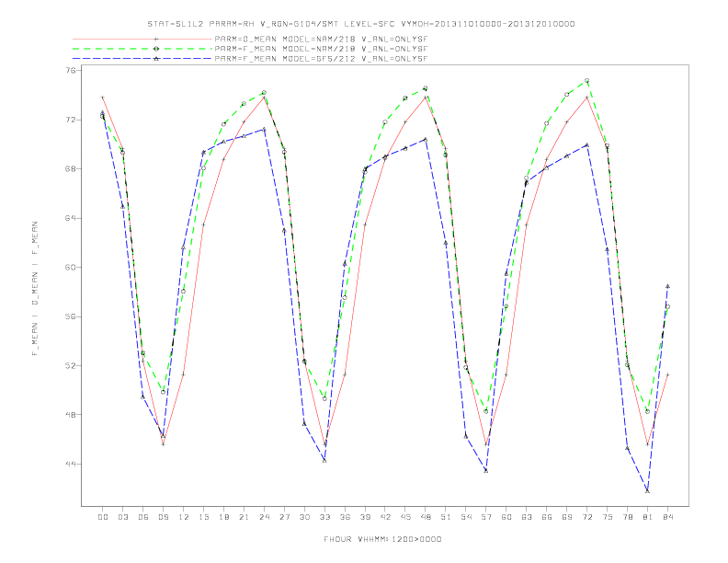Screen dimensions: 728x563
Task: Click the x-axis title FHOUR VHHMM:1200>0000
Action: [382, 539]
